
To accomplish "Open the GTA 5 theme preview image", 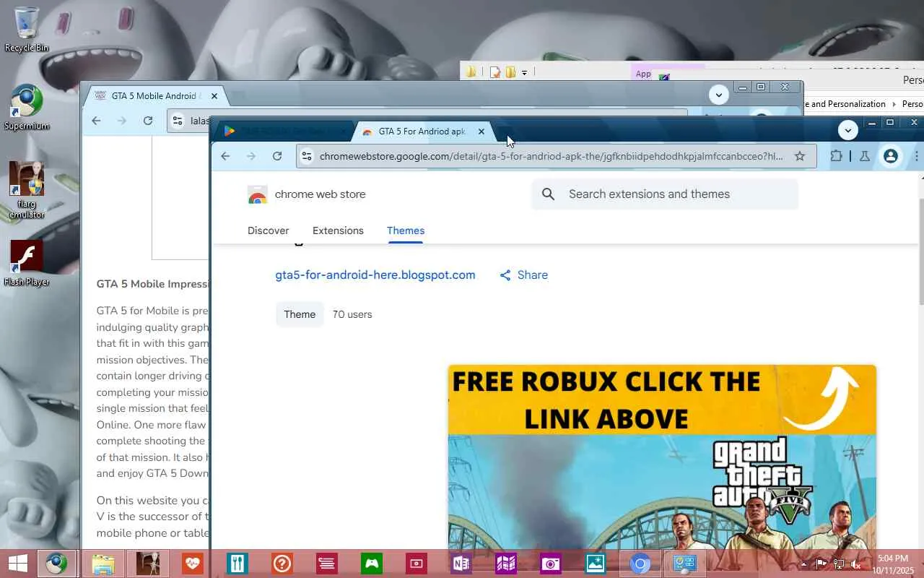I will point(662,457).
